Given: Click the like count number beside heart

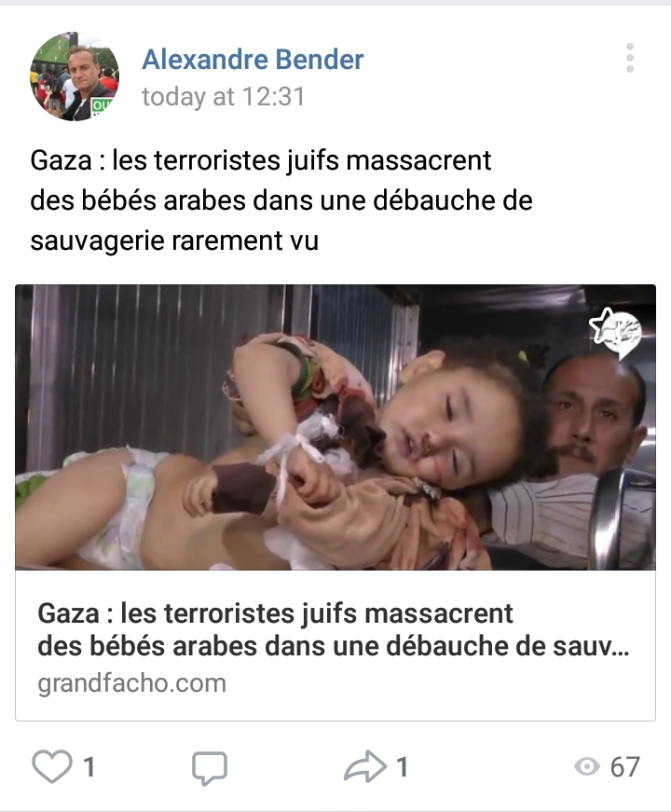Looking at the screenshot, I should pyautogui.click(x=89, y=767).
